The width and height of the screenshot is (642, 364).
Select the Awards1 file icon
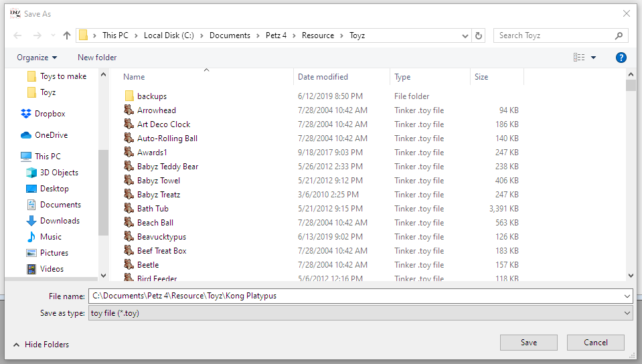129,153
